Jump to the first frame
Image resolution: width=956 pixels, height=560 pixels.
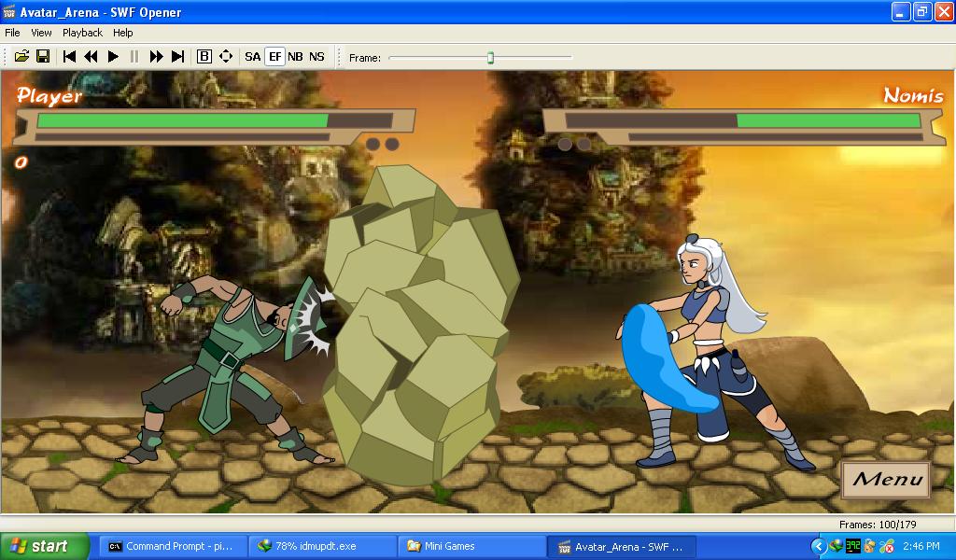[x=69, y=57]
